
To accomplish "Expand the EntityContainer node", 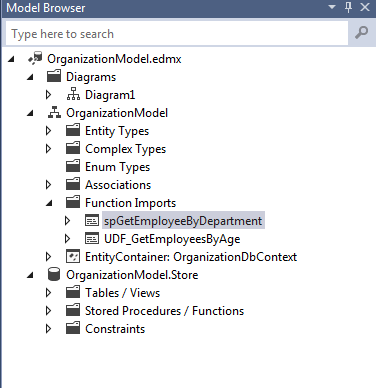I will point(49,257).
